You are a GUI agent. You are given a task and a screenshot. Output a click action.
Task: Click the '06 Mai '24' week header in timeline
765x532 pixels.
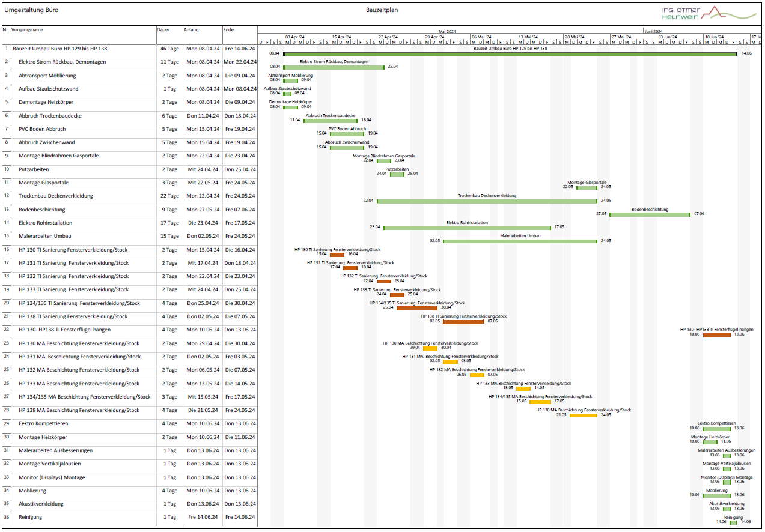pyautogui.click(x=481, y=36)
